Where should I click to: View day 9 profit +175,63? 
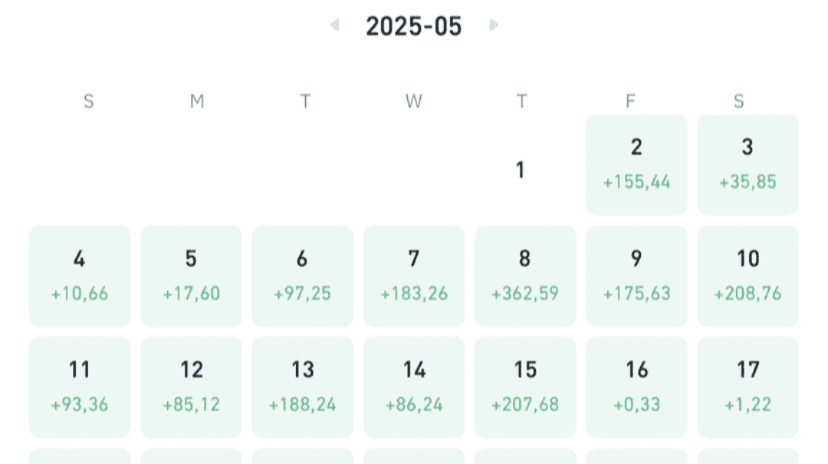coord(637,276)
